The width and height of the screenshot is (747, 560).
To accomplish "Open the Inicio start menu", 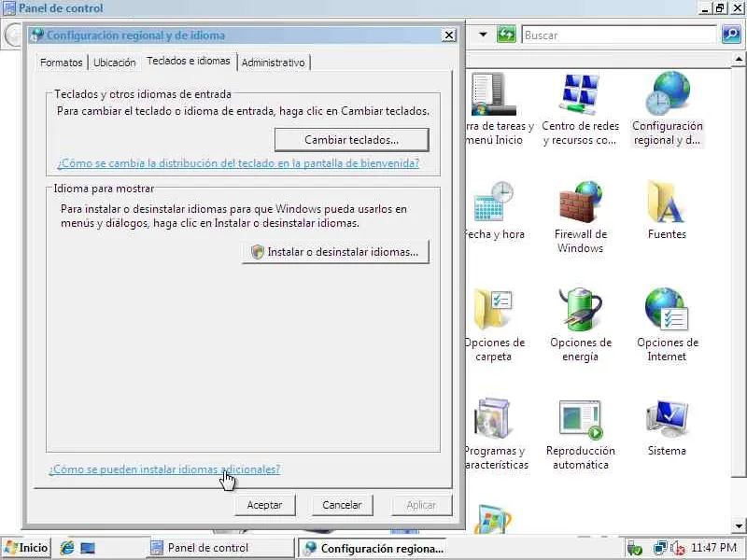I will (x=27, y=548).
